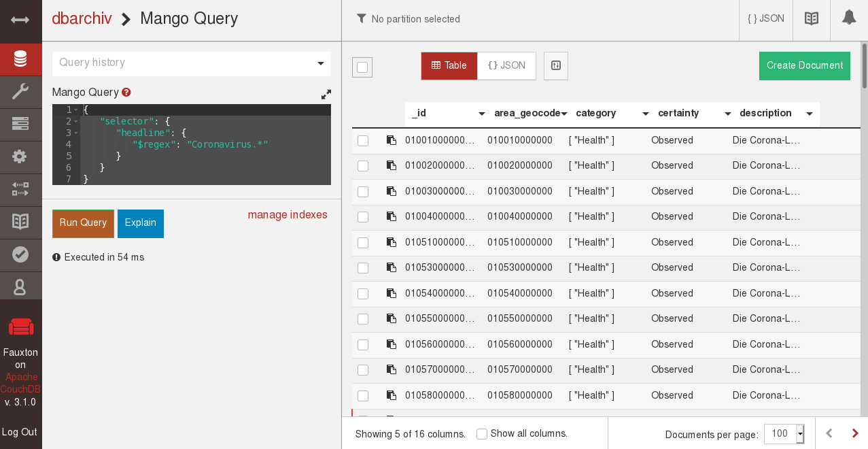Viewport: 868px width, 449px height.
Task: Open the certainty column dropdown
Action: (727, 114)
